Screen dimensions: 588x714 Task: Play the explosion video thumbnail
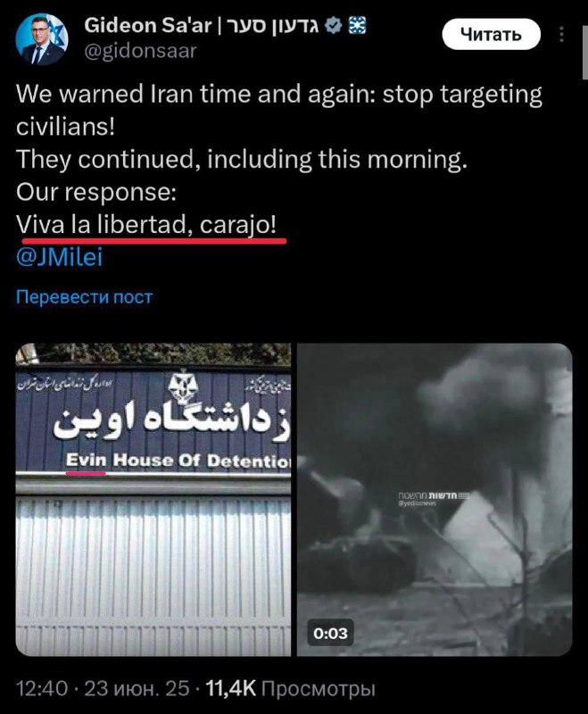pos(435,500)
